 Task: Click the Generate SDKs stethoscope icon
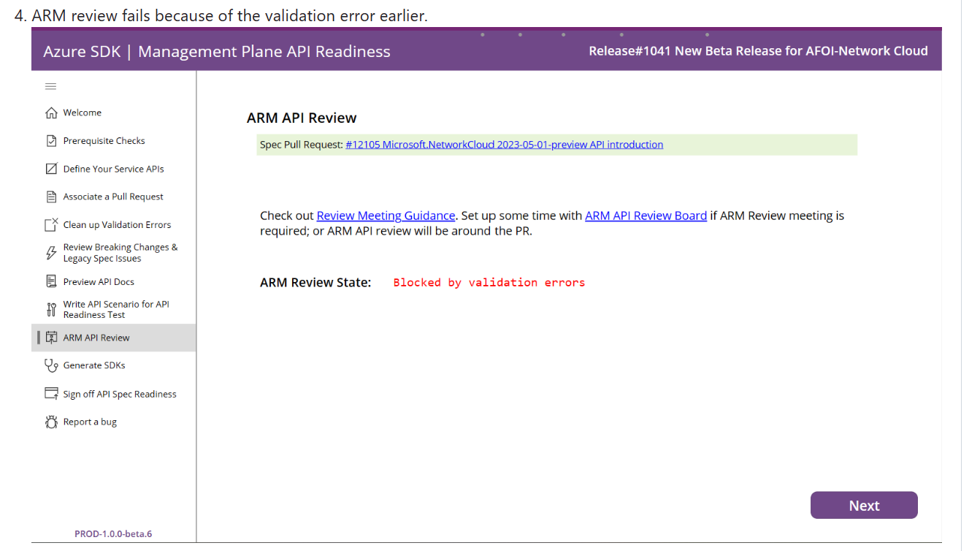(50, 365)
